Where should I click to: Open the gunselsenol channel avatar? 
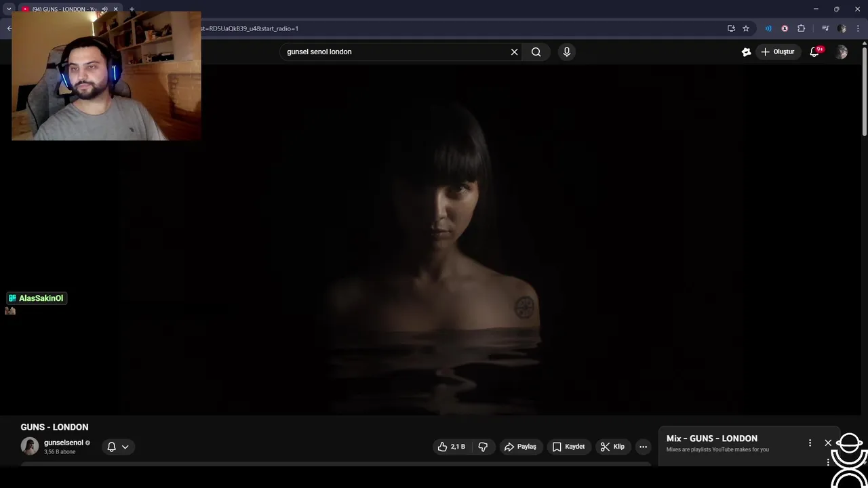tap(29, 446)
